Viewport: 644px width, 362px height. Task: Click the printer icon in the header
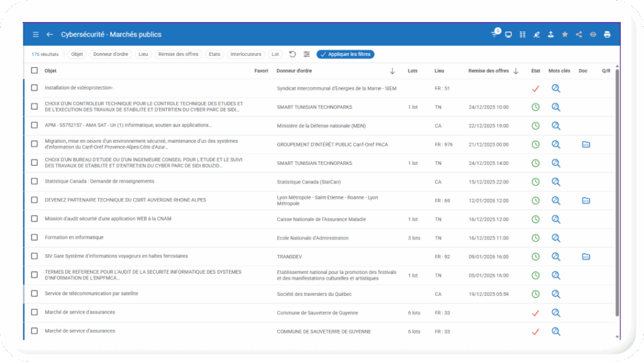click(607, 35)
